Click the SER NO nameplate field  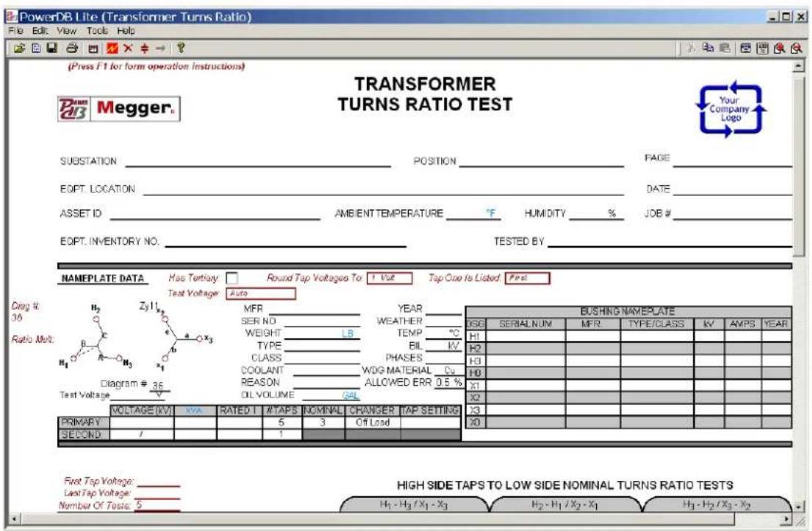click(321, 321)
